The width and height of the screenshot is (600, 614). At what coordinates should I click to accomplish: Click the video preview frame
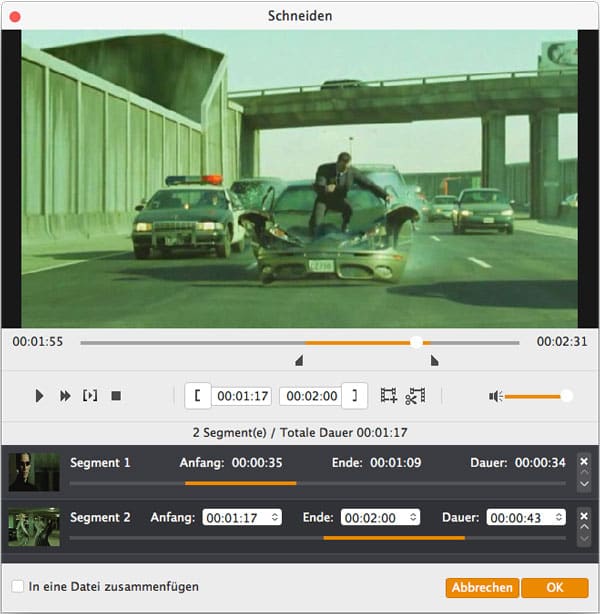point(300,179)
